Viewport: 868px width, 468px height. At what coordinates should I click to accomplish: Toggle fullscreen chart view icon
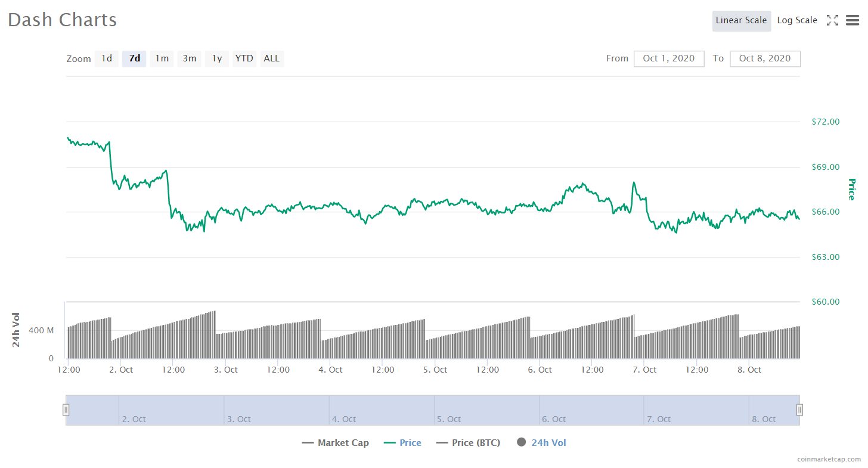(832, 20)
